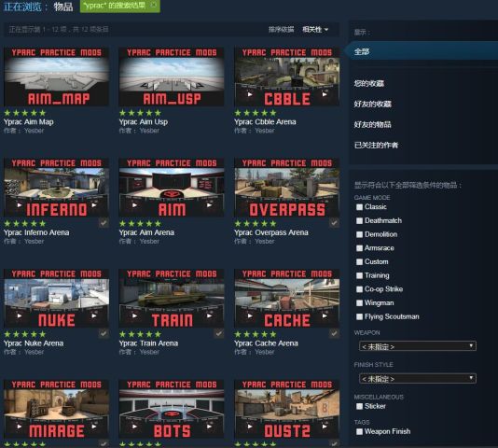The image size is (498, 448).
Task: Enable the Demolition checkbox
Action: click(x=359, y=234)
